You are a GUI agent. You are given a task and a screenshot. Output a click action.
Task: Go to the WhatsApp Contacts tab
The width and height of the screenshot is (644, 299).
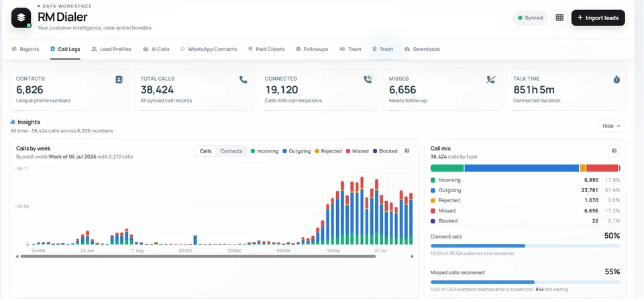[x=208, y=49]
